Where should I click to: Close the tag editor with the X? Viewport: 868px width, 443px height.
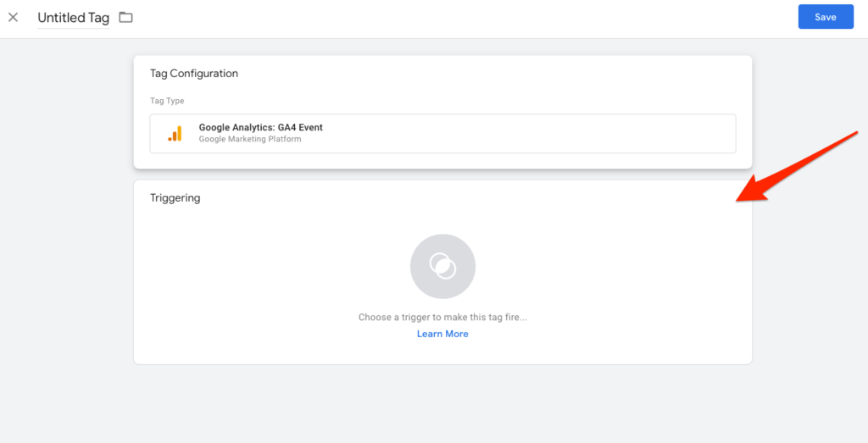[x=14, y=17]
